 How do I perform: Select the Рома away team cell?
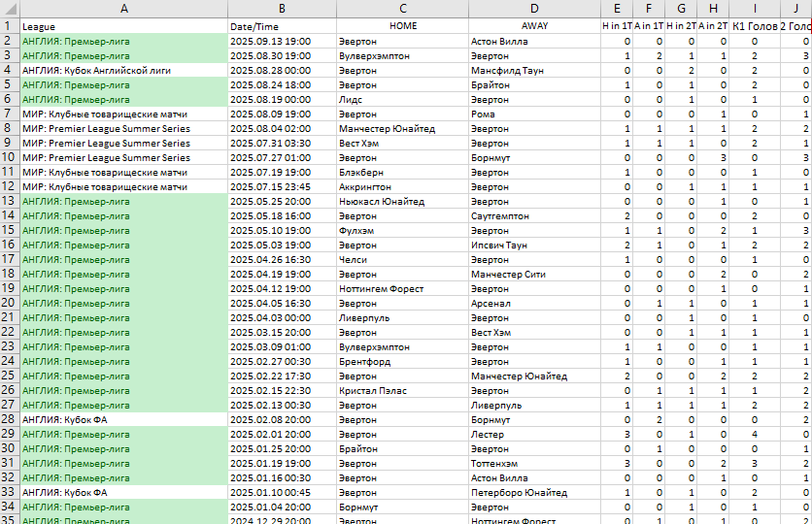(533, 114)
